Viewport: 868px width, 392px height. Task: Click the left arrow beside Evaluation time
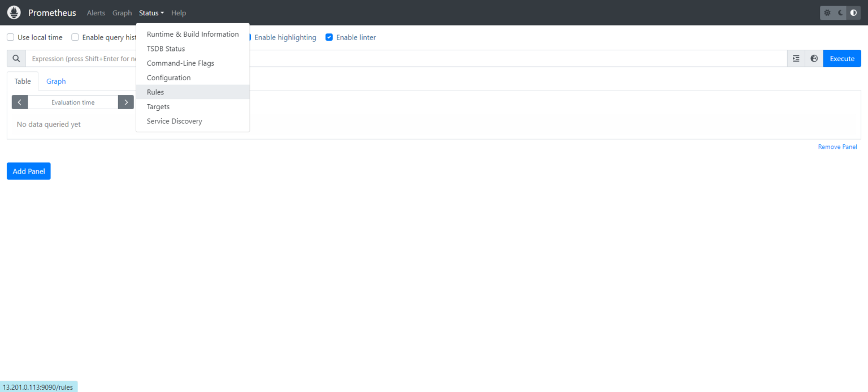pos(19,102)
